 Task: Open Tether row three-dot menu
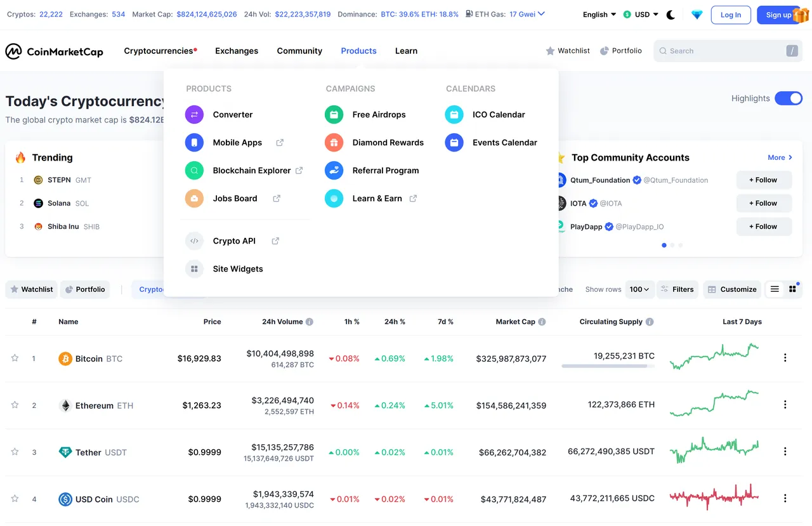785,452
